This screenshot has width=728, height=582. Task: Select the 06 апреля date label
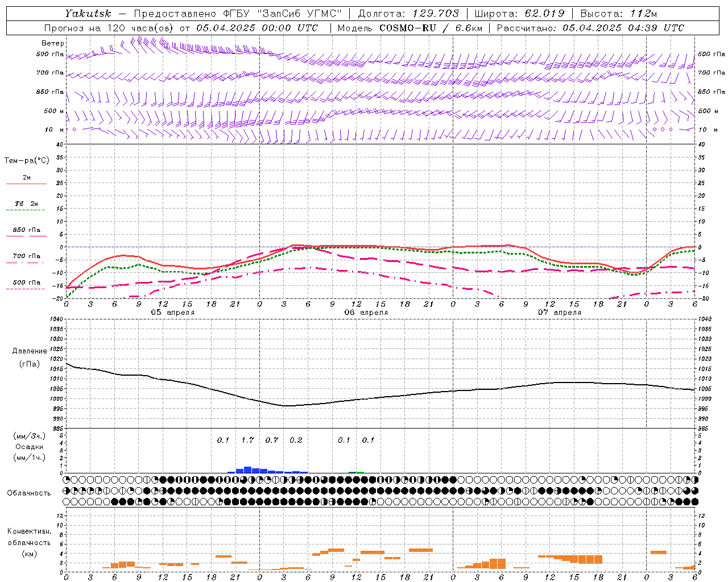click(366, 313)
